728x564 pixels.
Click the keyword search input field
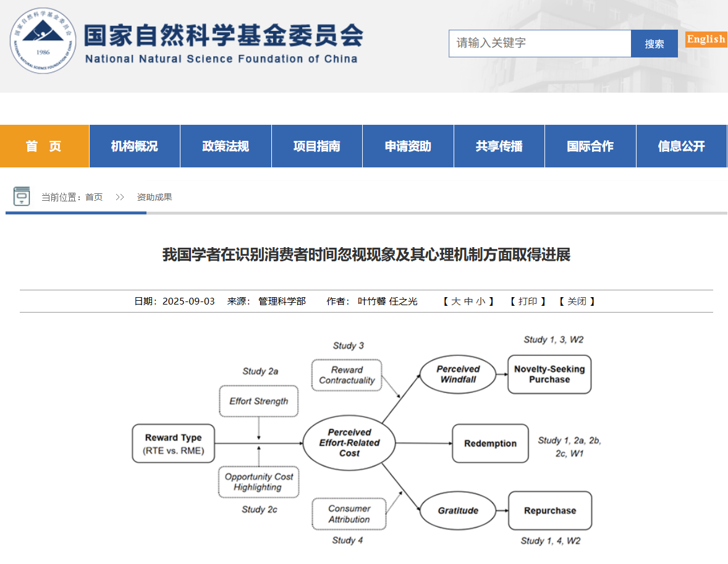540,43
